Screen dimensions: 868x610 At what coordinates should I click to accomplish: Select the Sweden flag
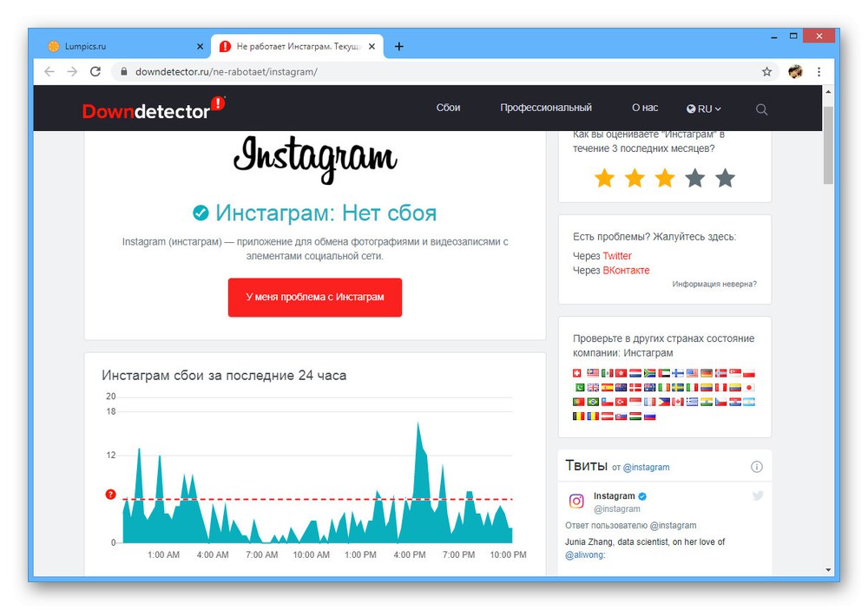point(678,388)
